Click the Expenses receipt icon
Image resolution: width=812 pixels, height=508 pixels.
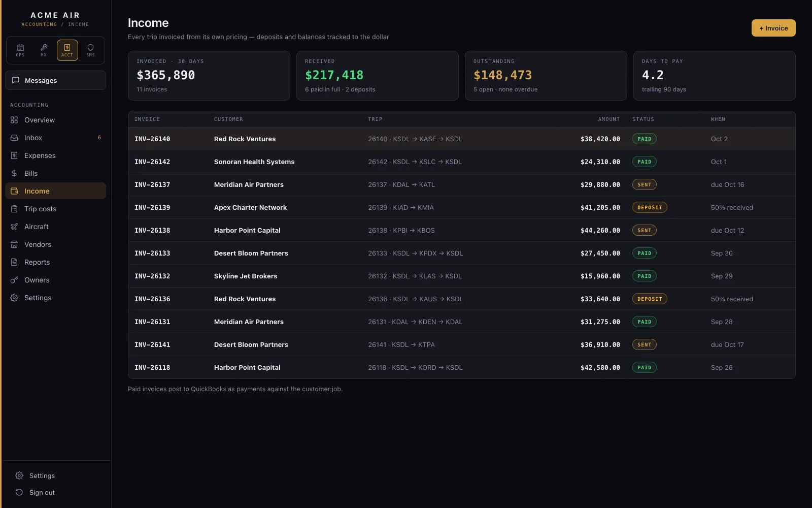tap(14, 155)
